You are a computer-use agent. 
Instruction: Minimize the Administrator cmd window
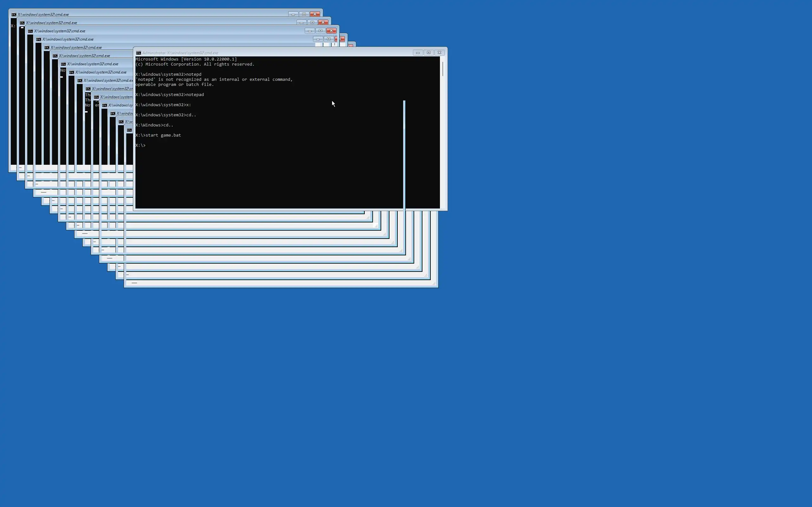pyautogui.click(x=418, y=53)
